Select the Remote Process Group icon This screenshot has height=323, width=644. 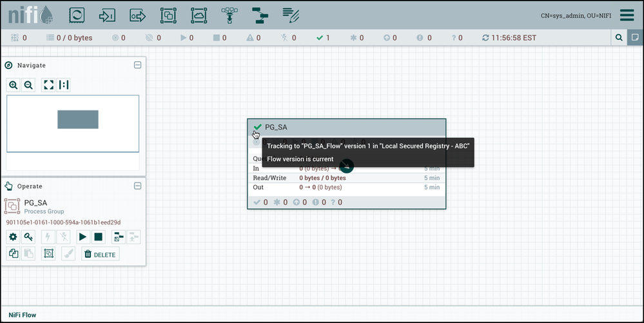click(199, 15)
